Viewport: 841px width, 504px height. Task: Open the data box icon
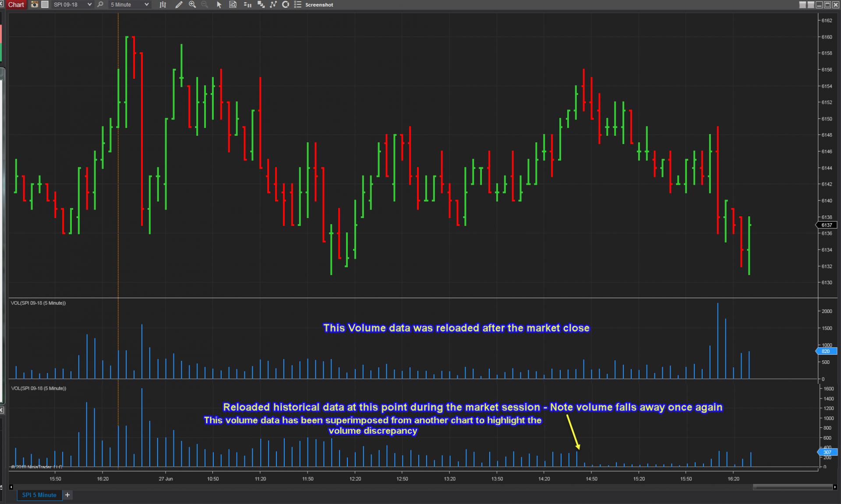coord(233,5)
